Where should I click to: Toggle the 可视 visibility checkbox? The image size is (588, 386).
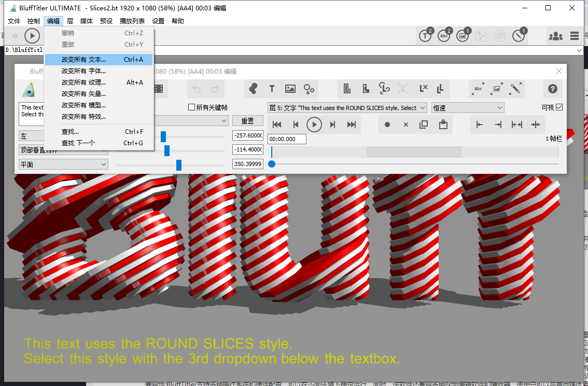pyautogui.click(x=559, y=107)
